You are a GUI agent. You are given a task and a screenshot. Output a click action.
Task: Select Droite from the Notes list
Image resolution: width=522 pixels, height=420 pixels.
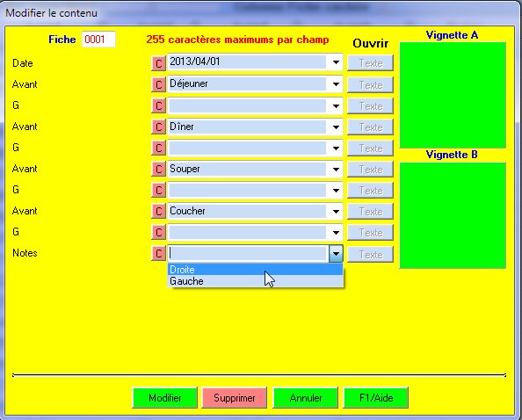coord(256,270)
